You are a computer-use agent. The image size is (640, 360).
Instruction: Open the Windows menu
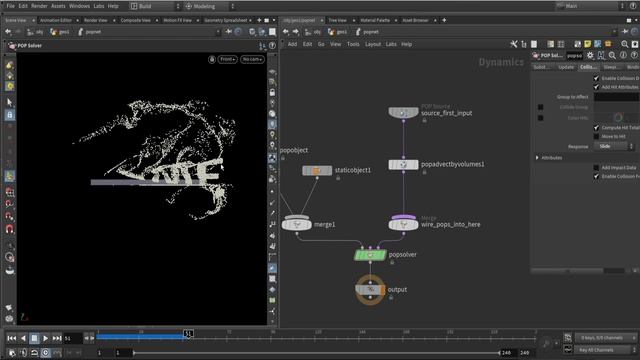point(79,6)
